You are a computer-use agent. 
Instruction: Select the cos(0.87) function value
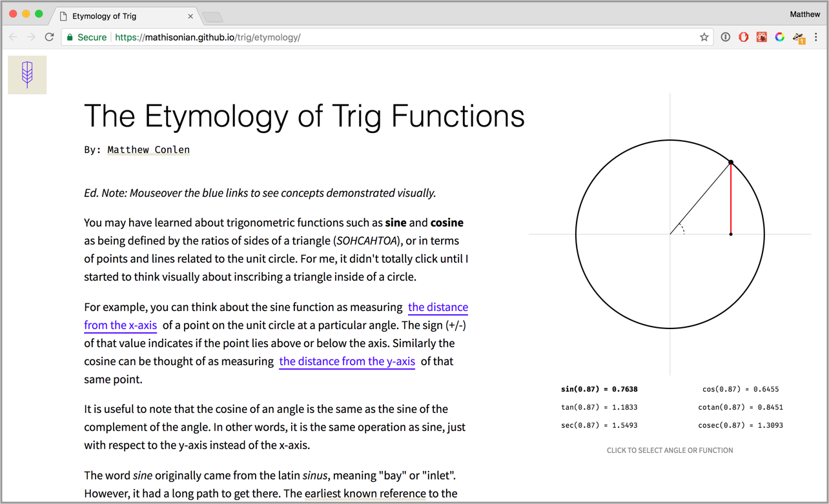[741, 389]
